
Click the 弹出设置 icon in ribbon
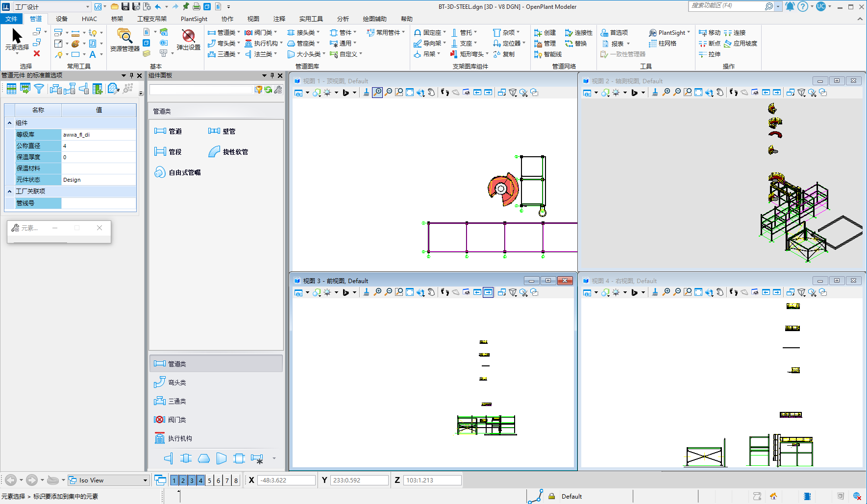point(188,39)
